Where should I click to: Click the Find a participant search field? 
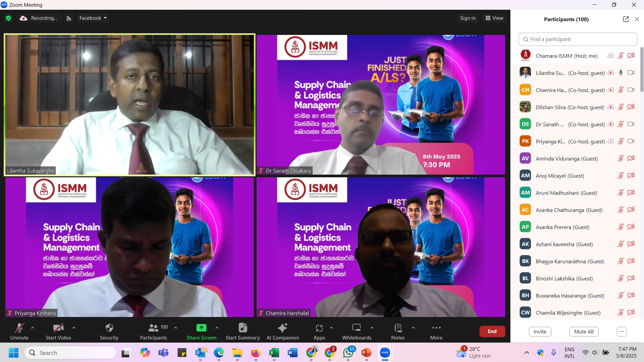click(x=578, y=39)
